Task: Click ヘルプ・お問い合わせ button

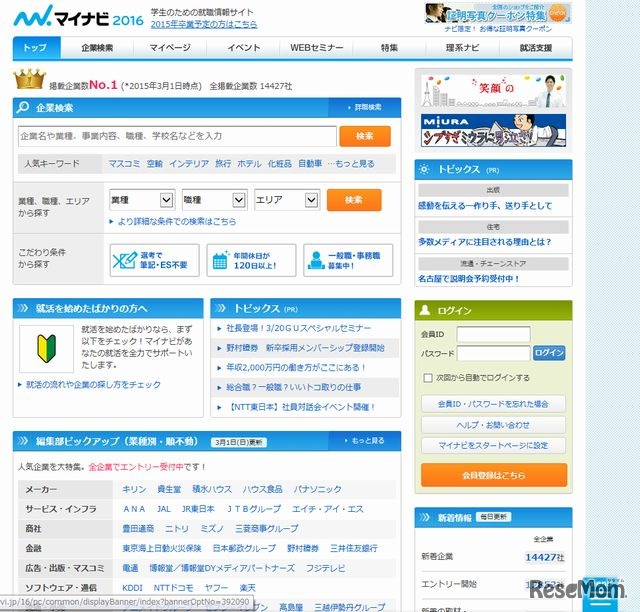Action: coord(493,425)
